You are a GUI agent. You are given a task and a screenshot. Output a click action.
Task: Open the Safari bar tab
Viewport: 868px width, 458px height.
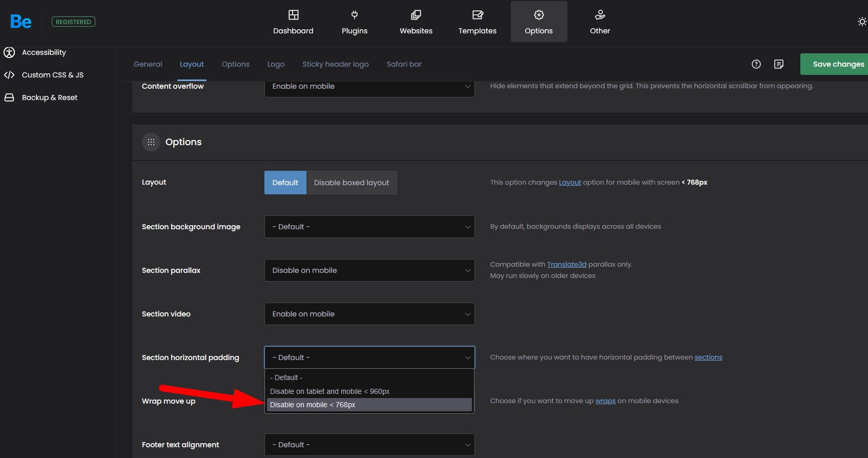coord(404,64)
